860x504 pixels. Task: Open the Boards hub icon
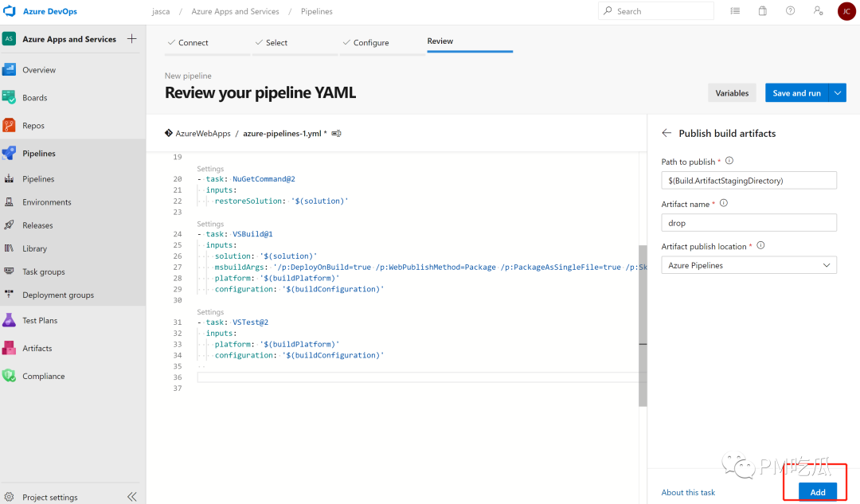[9, 98]
